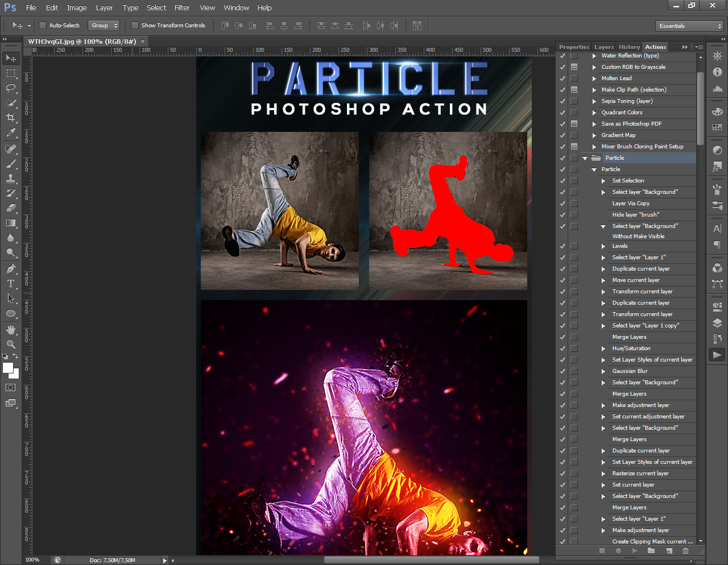Toggle the checkmark for Molten Lead action

tap(562, 78)
